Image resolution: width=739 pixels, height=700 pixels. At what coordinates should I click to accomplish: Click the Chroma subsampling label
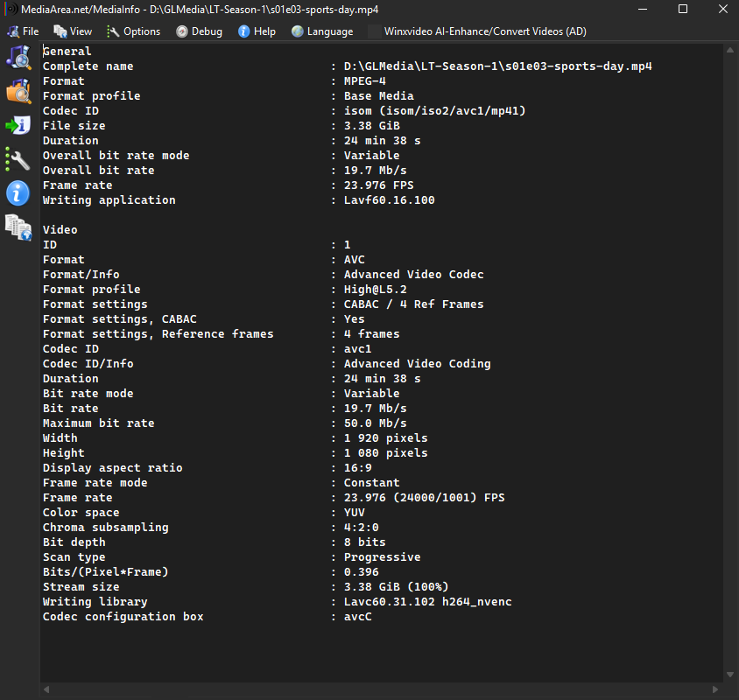[x=106, y=528]
